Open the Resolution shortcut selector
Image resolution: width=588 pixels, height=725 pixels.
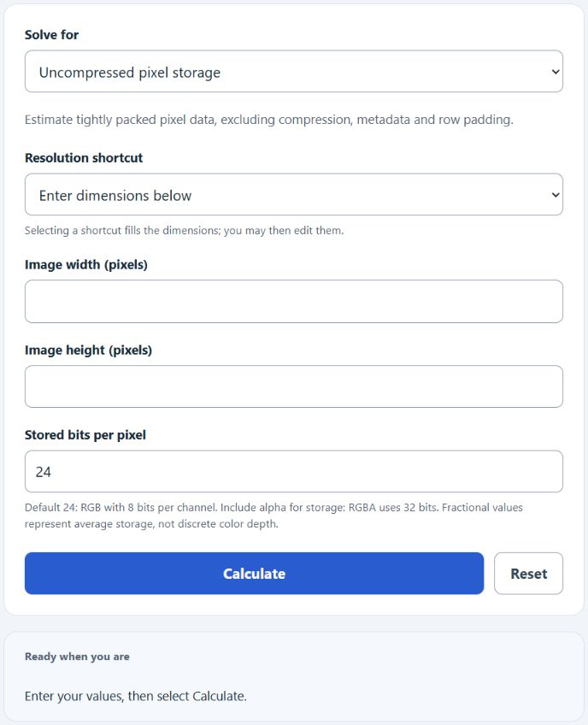[293, 194]
